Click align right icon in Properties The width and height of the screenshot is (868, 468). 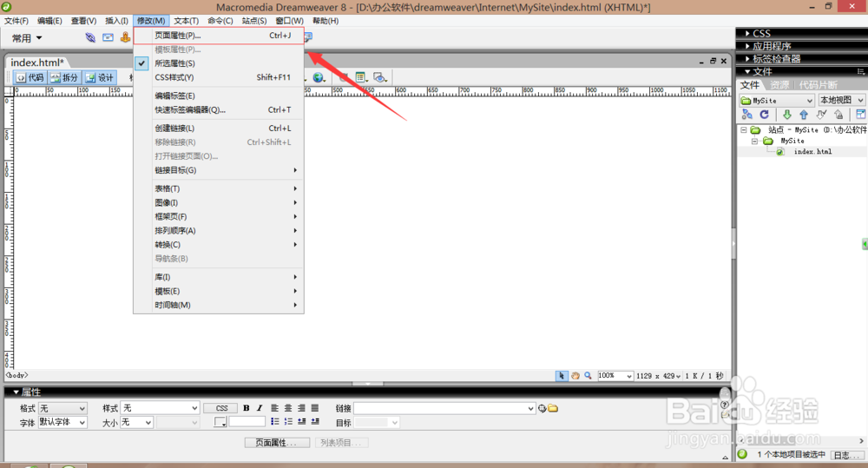point(301,408)
